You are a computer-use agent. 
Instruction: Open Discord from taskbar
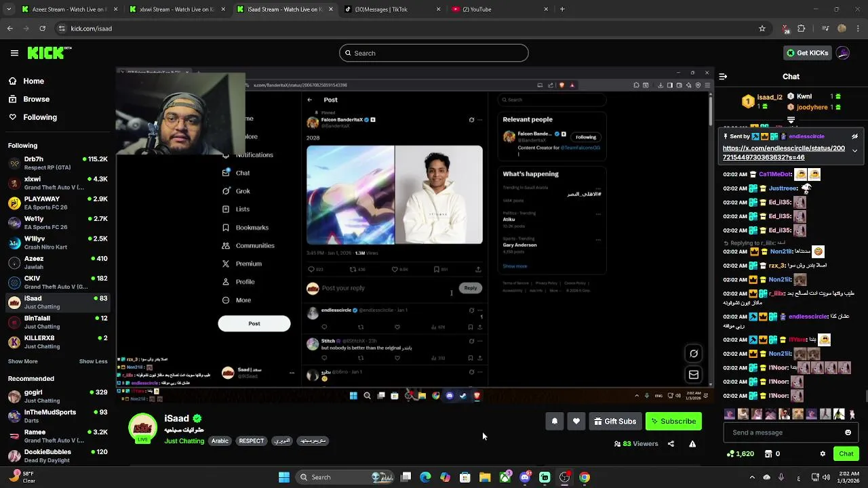coord(525,477)
